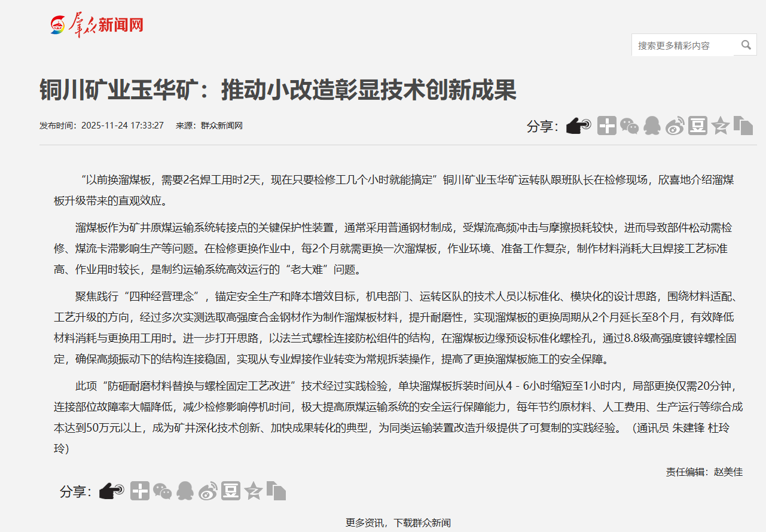Click the 更多资讯，下载群众新闻 link

(398, 522)
